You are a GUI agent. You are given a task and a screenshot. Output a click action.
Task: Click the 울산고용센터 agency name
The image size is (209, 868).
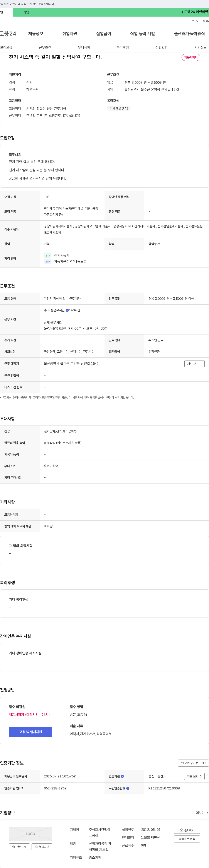[157, 776]
